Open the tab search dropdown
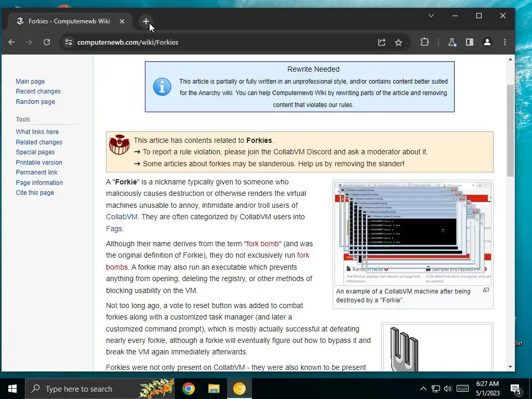Image resolution: width=532 pixels, height=399 pixels. pos(431,16)
